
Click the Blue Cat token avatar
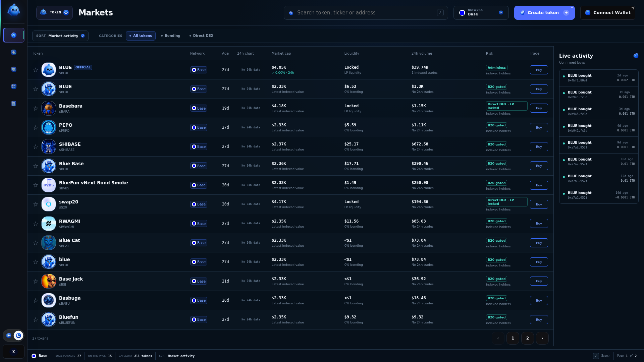point(49,243)
